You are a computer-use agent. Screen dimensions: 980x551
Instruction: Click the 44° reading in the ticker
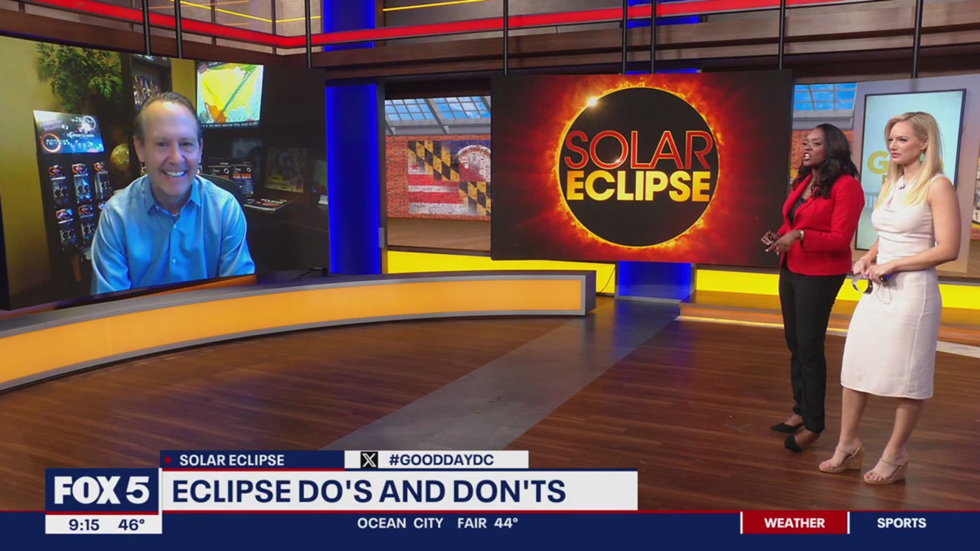507,523
